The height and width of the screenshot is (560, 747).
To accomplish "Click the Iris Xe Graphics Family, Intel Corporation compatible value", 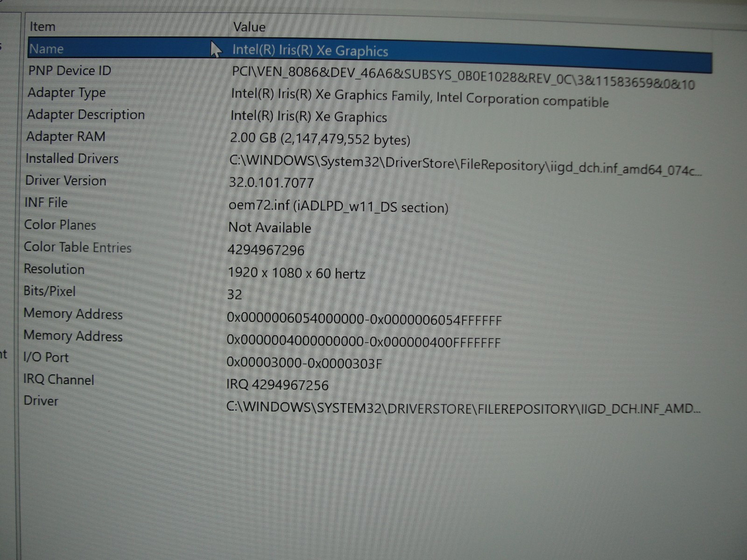I will (x=420, y=98).
